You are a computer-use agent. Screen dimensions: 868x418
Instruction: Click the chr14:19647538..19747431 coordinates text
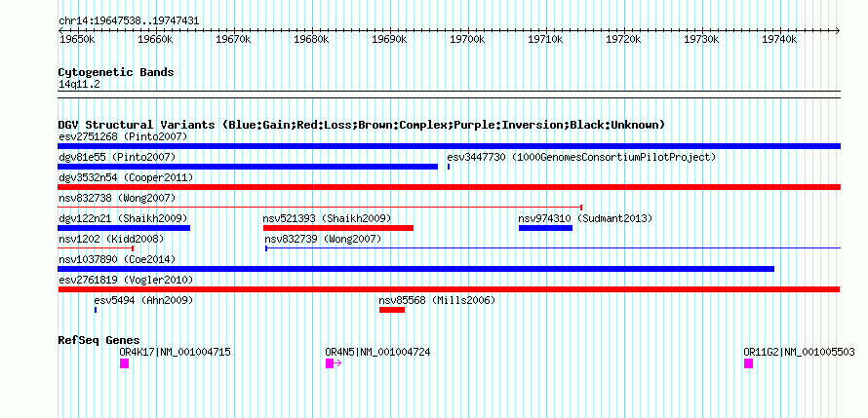[x=129, y=21]
